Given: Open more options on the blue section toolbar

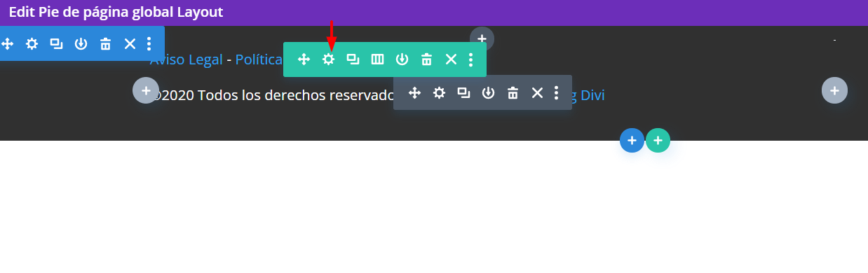Looking at the screenshot, I should pyautogui.click(x=149, y=43).
